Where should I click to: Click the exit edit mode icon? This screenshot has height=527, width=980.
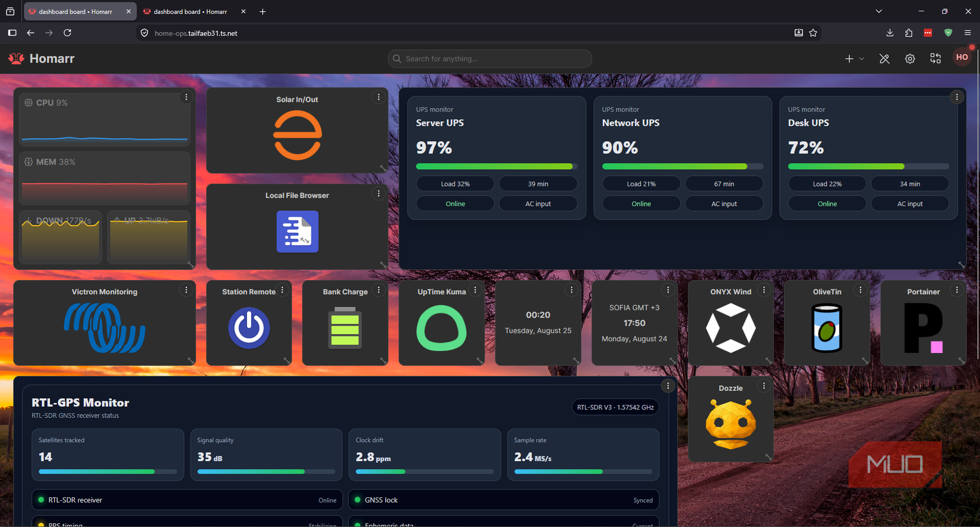click(884, 59)
